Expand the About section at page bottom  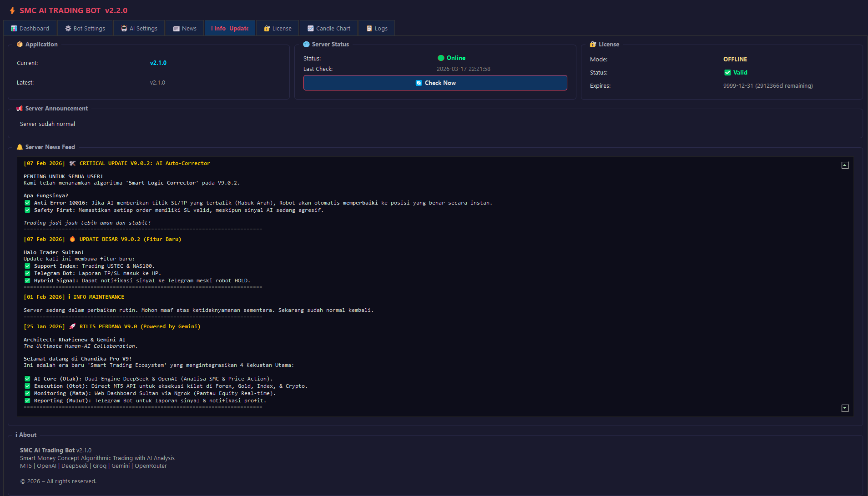(25, 435)
